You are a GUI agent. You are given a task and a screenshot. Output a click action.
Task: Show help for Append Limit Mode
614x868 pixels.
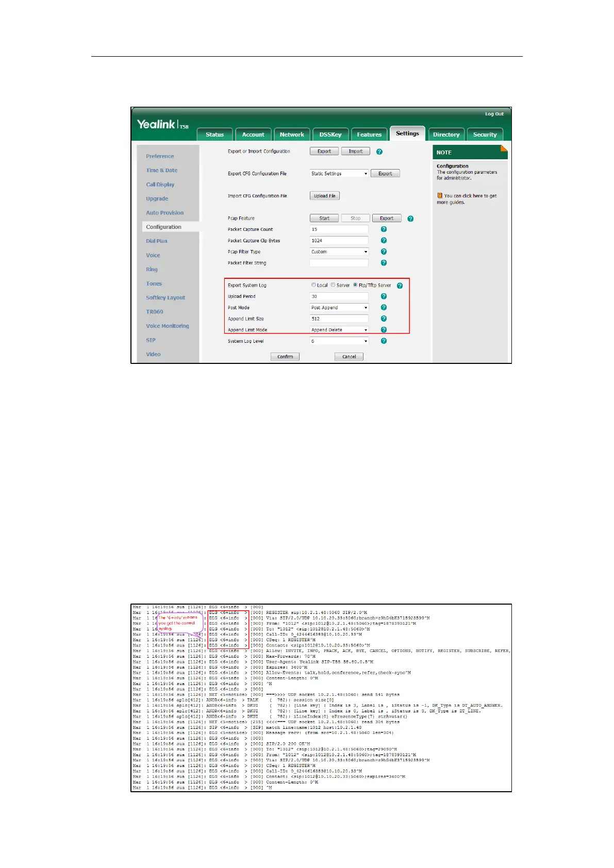click(x=384, y=330)
